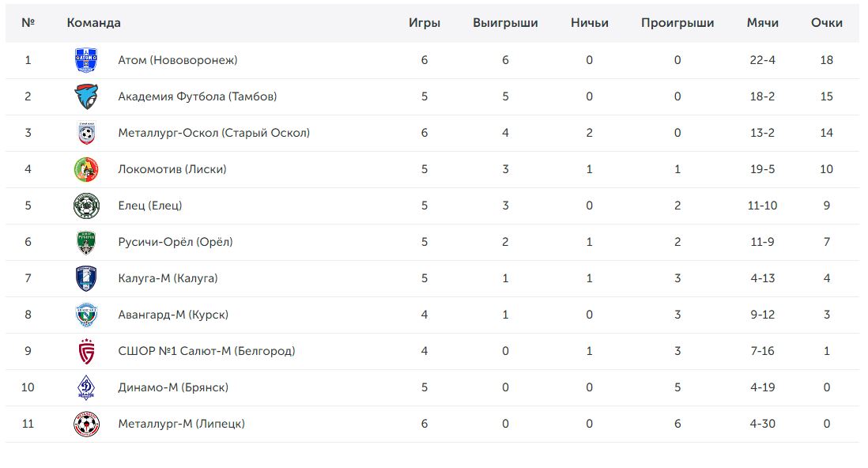Screen dimensions: 868x468
Task: Click the Академия Футбола wolf logo
Action: tap(86, 97)
